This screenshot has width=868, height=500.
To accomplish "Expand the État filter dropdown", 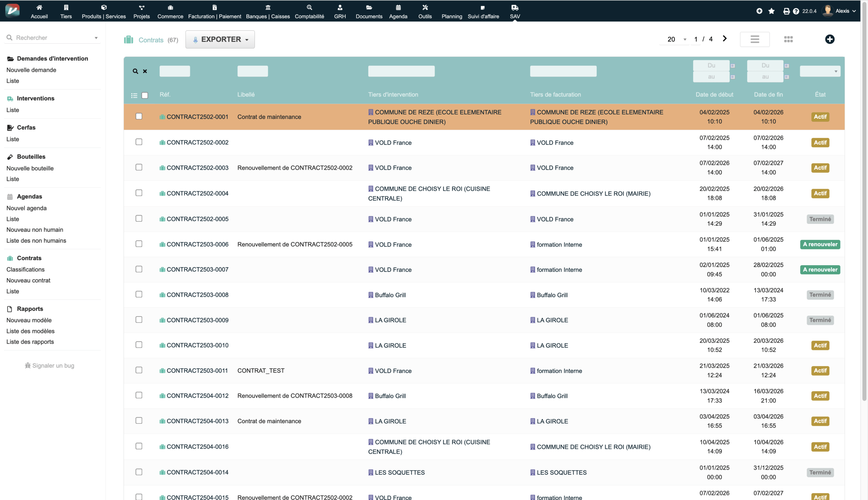I will coord(820,71).
